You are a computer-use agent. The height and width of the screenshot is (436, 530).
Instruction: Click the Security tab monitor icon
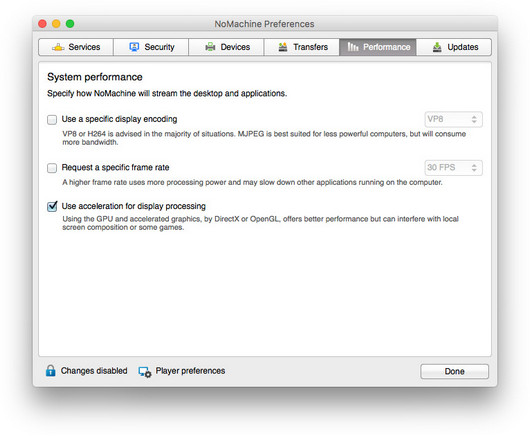click(134, 47)
